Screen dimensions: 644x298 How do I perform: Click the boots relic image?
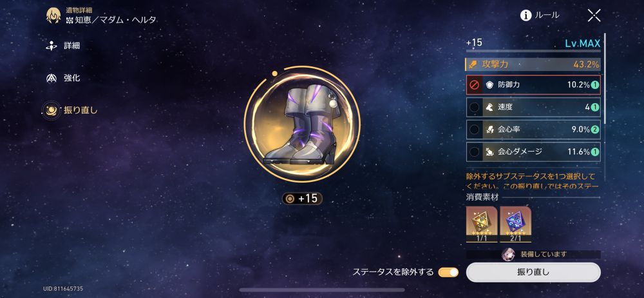(x=302, y=124)
